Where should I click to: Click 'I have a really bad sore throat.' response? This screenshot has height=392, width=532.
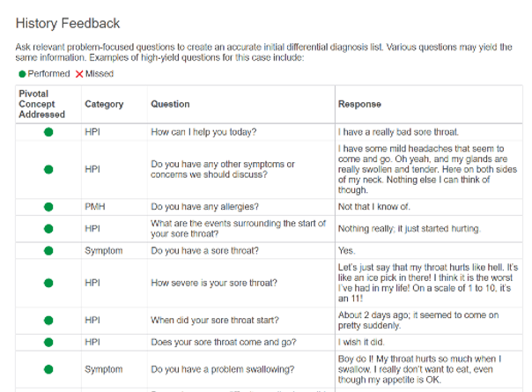pos(398,132)
